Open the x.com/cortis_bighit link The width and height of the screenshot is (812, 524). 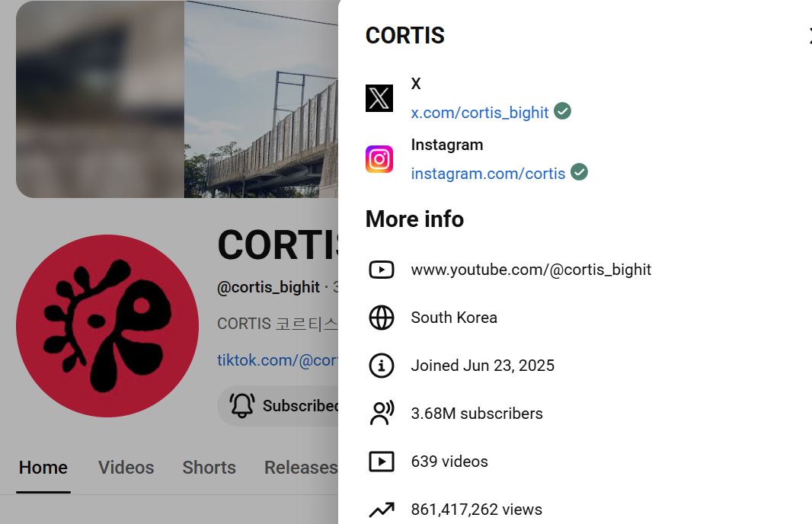tap(480, 113)
